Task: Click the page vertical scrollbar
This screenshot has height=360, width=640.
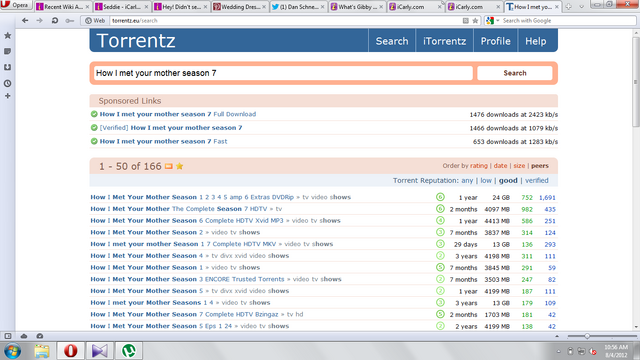Action: [x=636, y=82]
